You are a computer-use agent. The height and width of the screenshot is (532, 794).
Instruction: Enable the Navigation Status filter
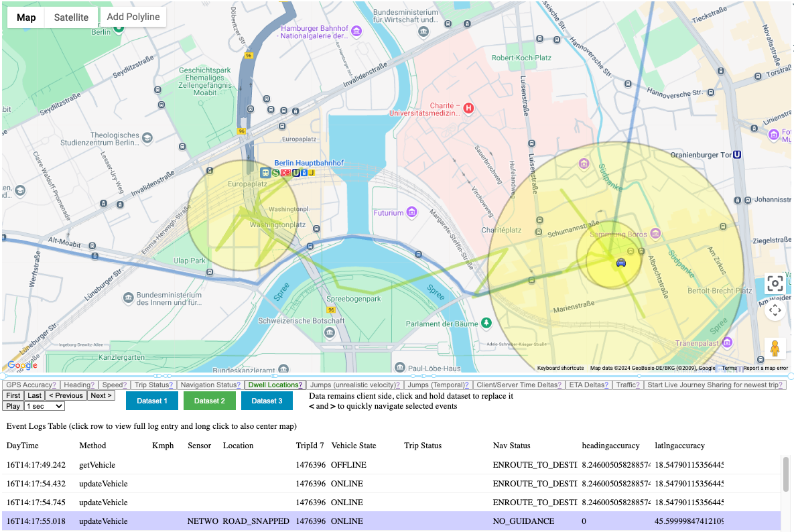point(210,385)
